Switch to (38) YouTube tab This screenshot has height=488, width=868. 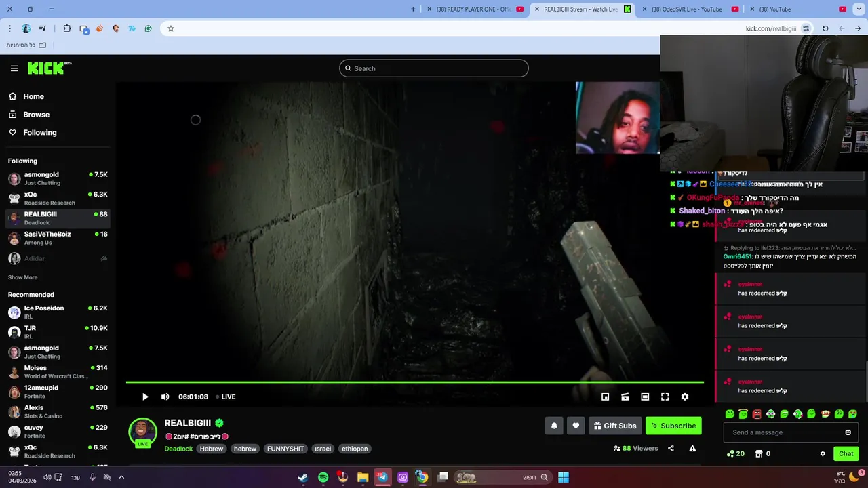[x=797, y=9]
